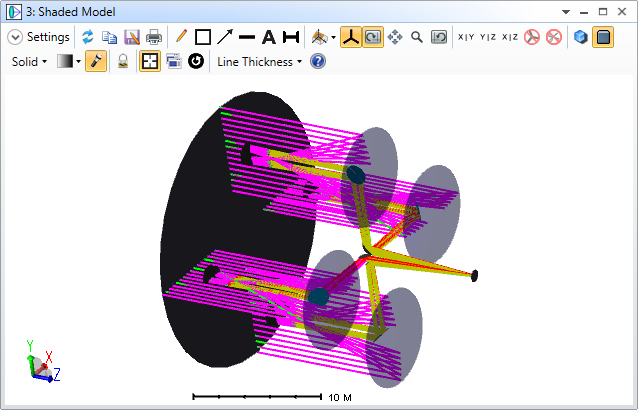Click the Settings label
Screen dimensions: 638x410
48,37
